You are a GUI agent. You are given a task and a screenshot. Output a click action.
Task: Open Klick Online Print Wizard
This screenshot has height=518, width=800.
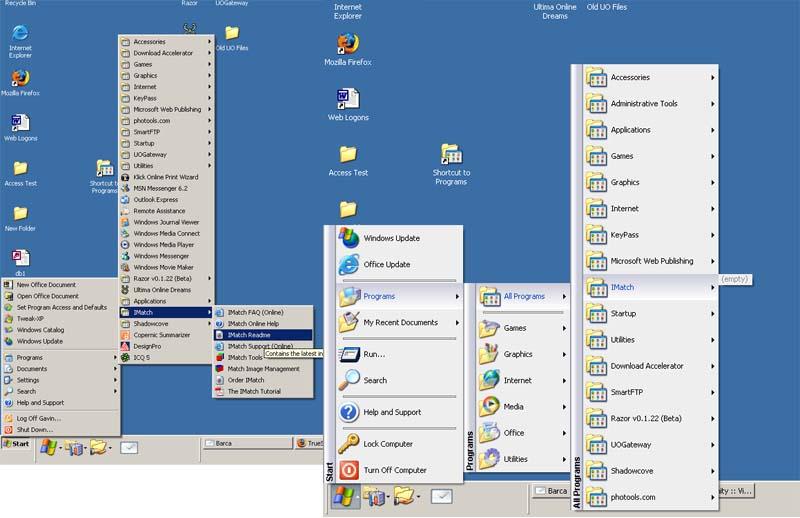(x=166, y=177)
